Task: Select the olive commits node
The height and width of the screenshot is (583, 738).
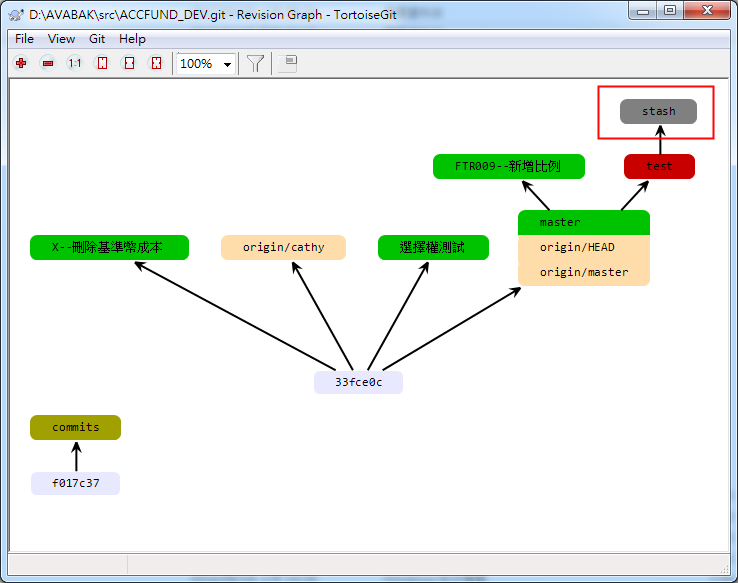Action: coord(75,427)
